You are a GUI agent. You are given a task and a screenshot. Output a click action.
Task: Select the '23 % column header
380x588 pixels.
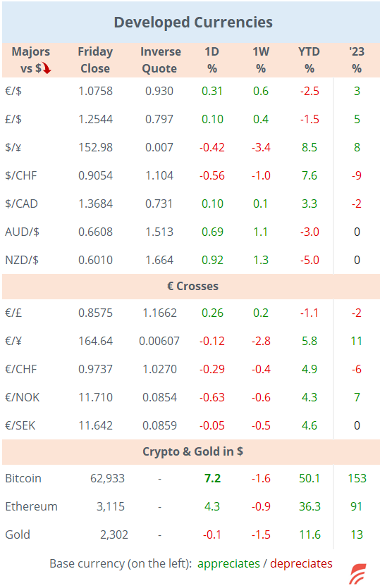click(x=356, y=60)
